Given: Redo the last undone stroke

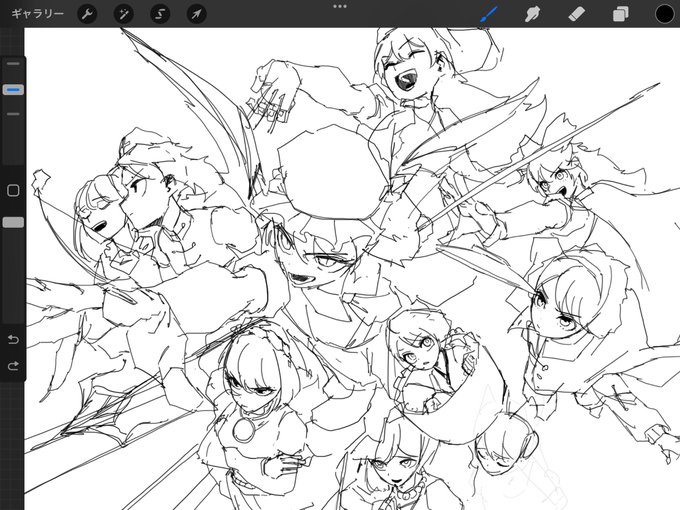Looking at the screenshot, I should [13, 366].
